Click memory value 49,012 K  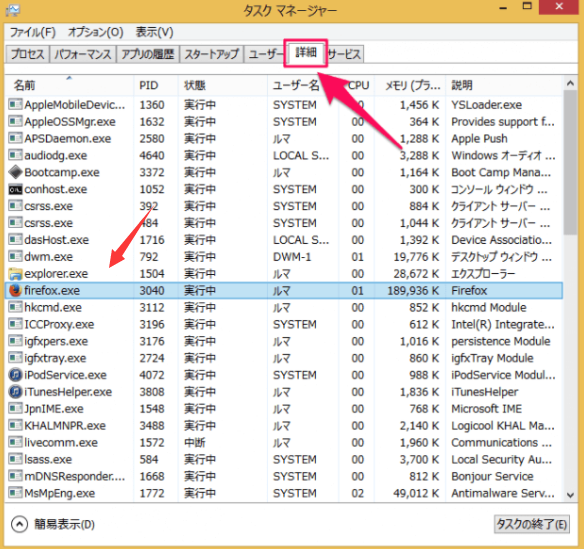click(x=416, y=493)
